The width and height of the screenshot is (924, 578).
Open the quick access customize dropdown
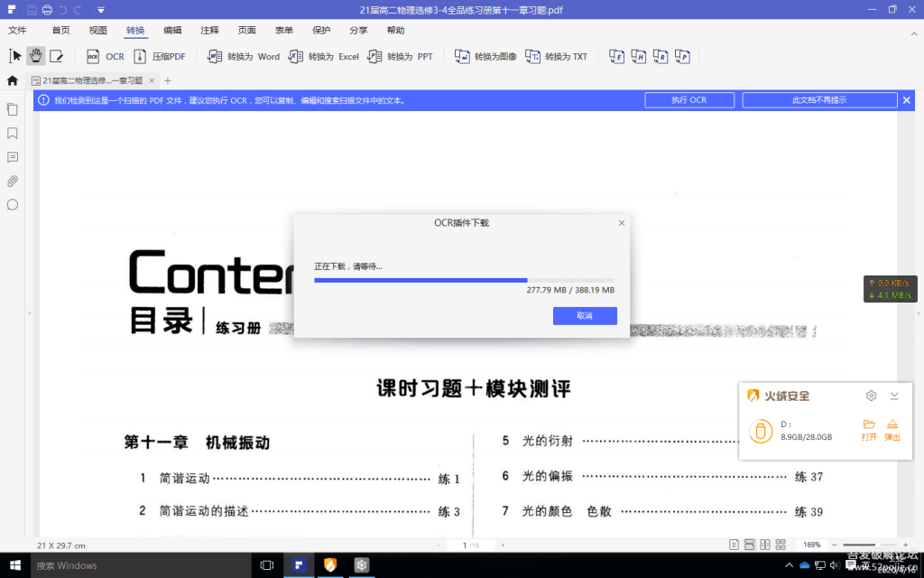[x=101, y=10]
